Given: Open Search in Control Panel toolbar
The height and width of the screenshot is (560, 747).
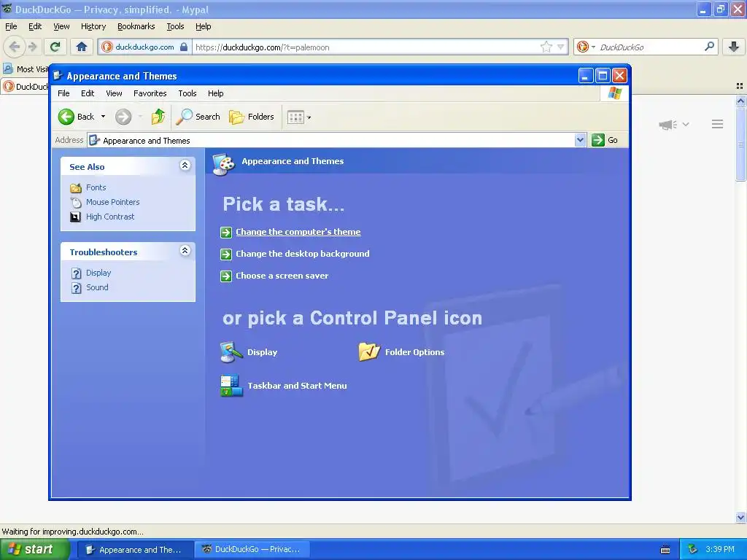Looking at the screenshot, I should tap(198, 117).
